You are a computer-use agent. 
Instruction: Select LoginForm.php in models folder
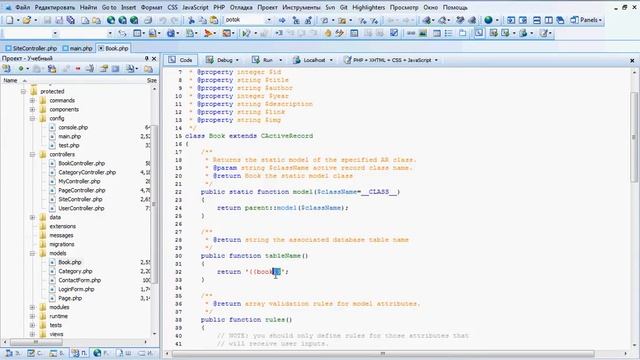click(x=76, y=289)
